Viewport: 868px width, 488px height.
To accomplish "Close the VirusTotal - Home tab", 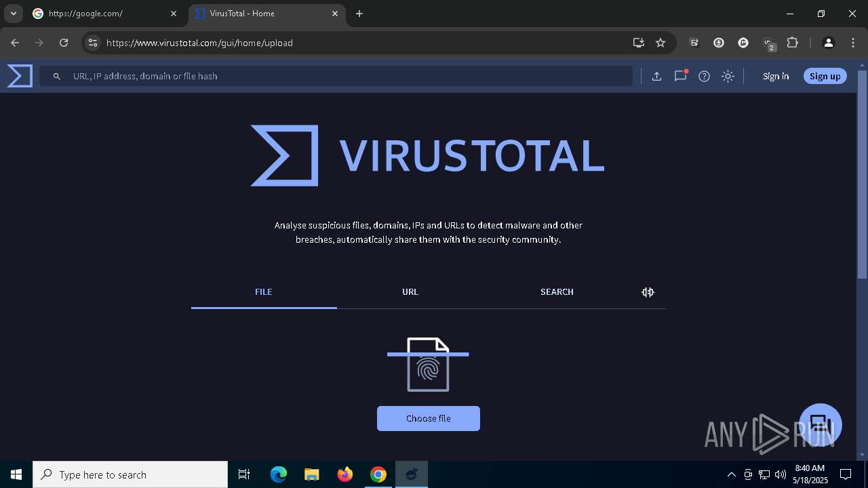I will pos(335,14).
